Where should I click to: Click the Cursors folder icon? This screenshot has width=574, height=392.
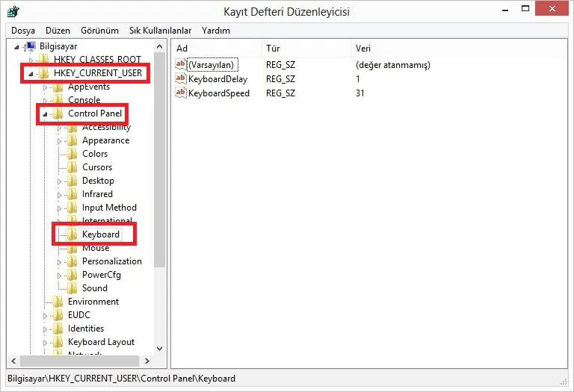point(72,167)
